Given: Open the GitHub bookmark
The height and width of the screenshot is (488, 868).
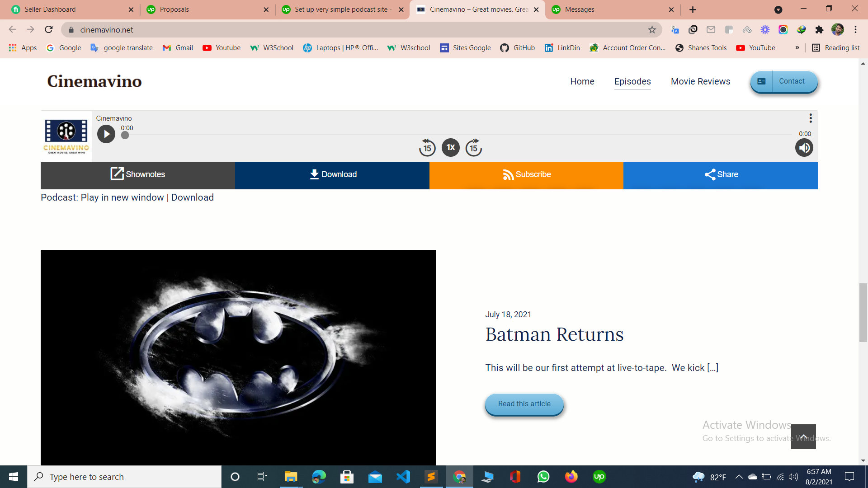Looking at the screenshot, I should pyautogui.click(x=518, y=48).
